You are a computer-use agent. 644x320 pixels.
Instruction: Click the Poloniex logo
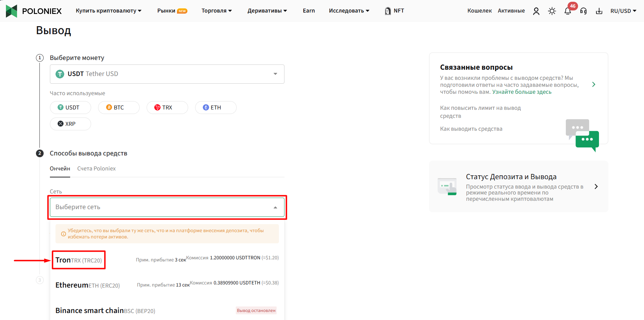34,11
